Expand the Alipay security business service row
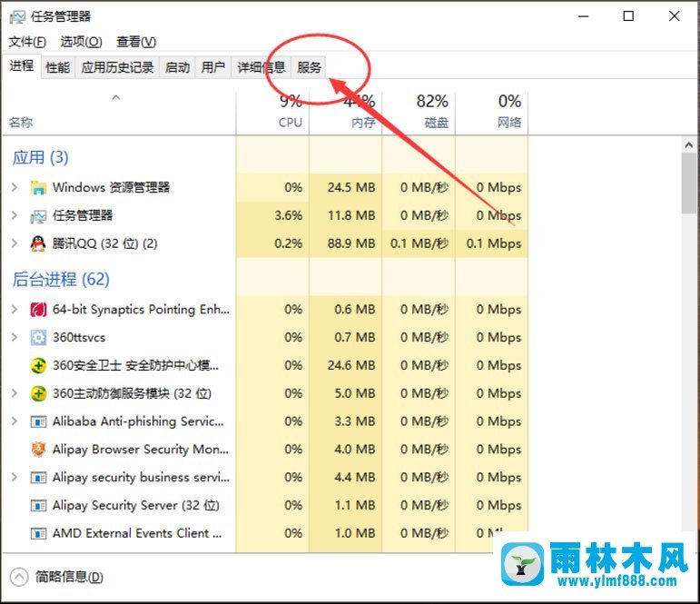 (x=15, y=478)
